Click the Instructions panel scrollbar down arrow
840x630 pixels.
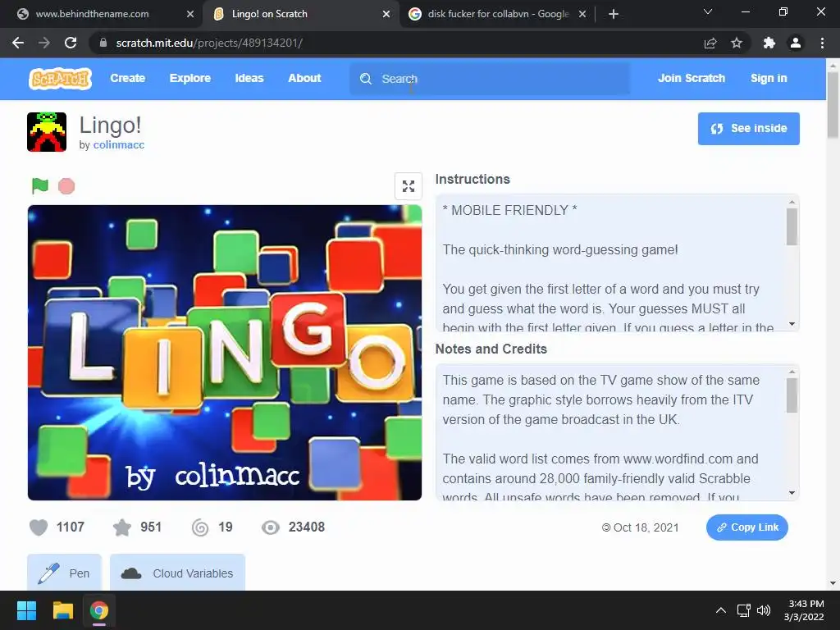[792, 324]
